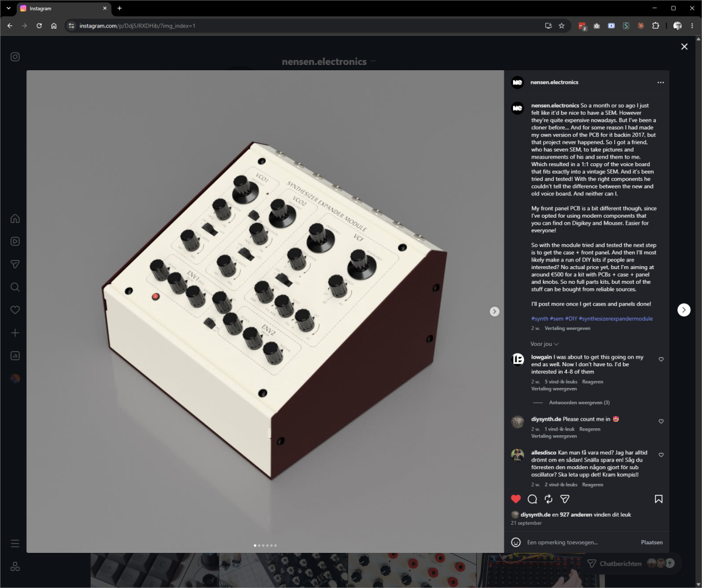Like the allesdisco comment
Screen dimensions: 702x588
(661, 455)
